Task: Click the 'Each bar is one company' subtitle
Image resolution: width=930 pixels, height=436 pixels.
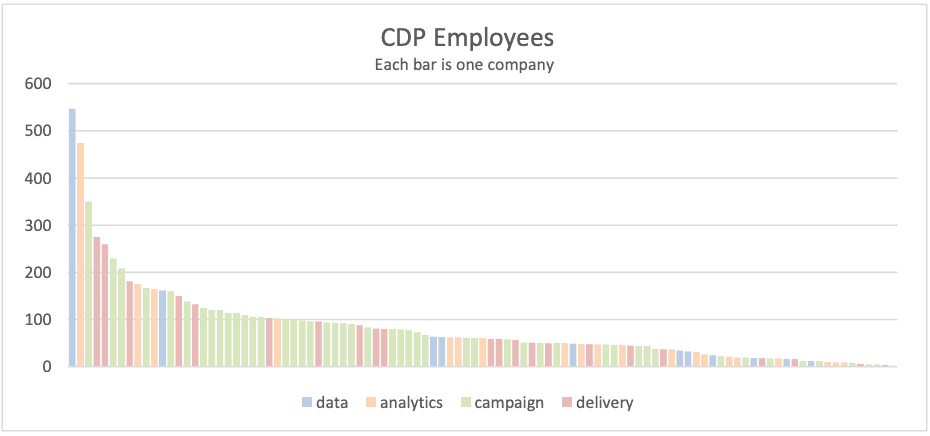Action: 467,65
